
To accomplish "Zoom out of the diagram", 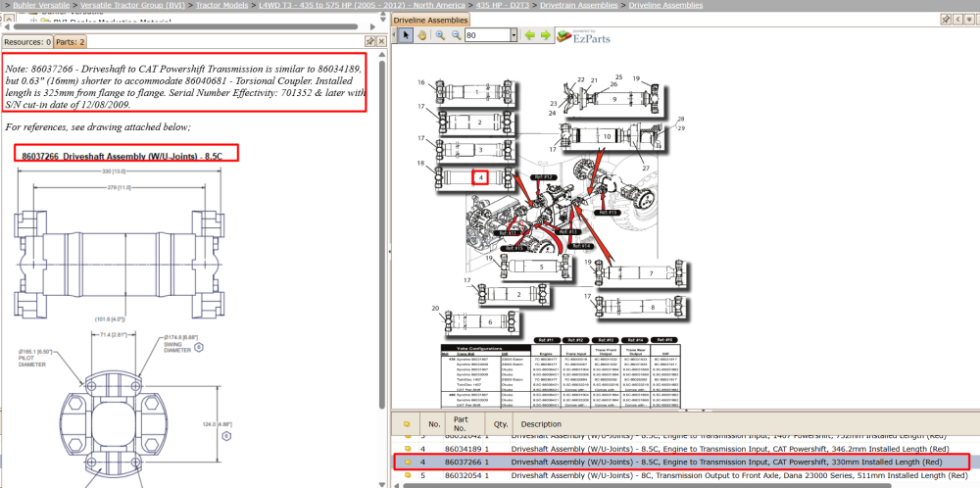I will 457,35.
